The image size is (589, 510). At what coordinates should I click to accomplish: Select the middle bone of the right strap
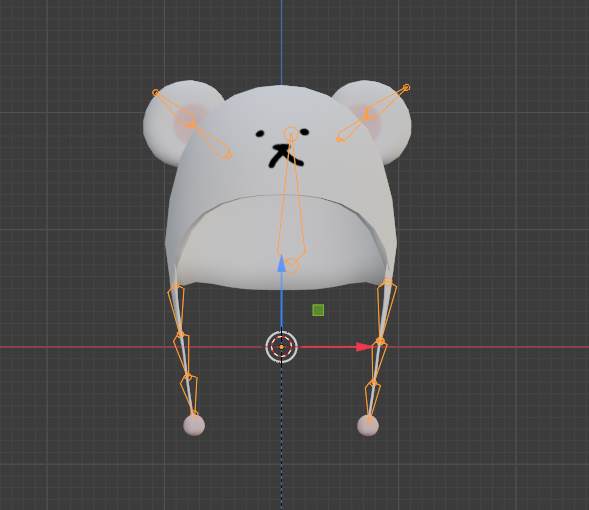[379, 362]
